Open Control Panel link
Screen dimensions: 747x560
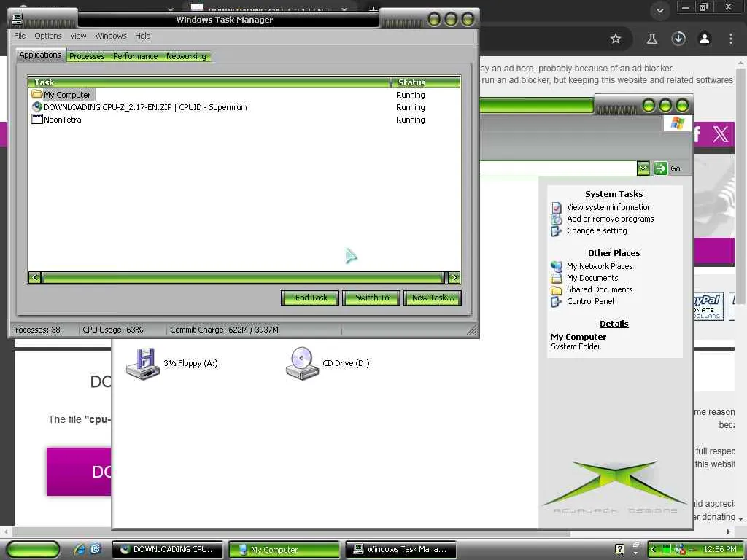pos(590,301)
